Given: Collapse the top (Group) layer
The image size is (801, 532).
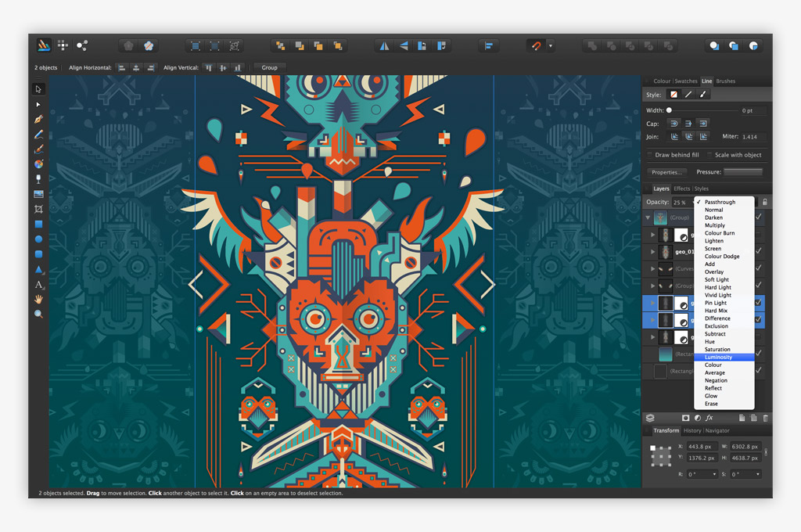Looking at the screenshot, I should pos(648,217).
